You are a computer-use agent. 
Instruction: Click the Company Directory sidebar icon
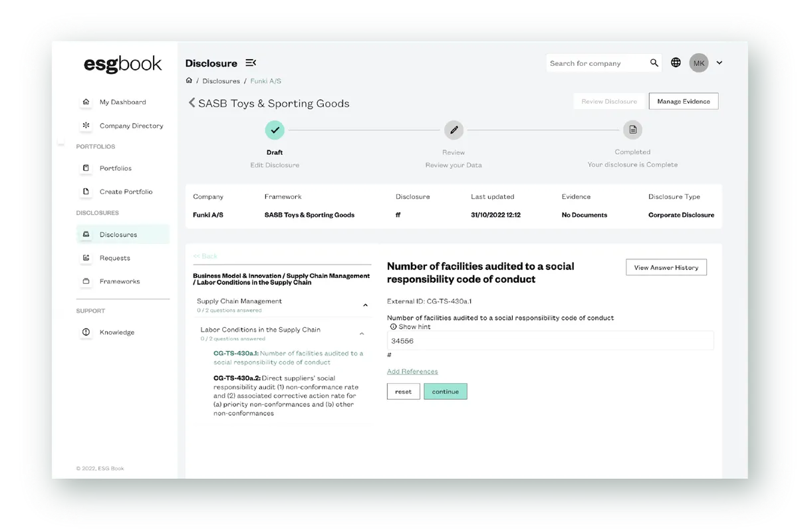pos(86,125)
